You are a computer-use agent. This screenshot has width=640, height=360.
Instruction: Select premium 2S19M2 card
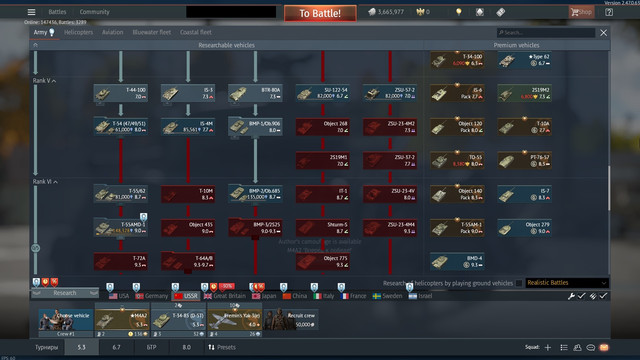tap(524, 93)
